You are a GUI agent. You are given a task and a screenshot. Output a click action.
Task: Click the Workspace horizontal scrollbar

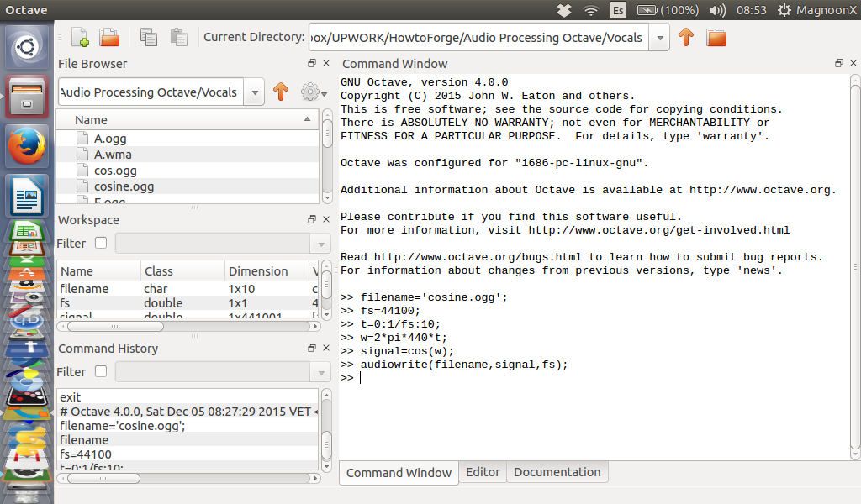tap(189, 326)
